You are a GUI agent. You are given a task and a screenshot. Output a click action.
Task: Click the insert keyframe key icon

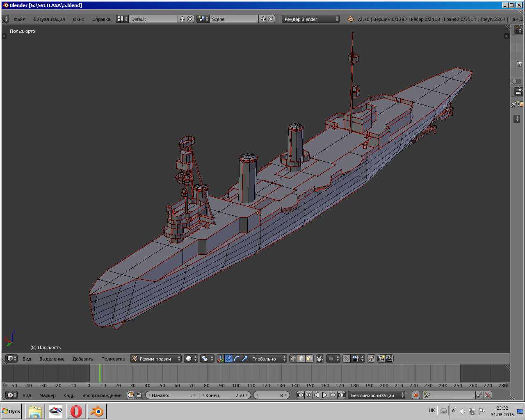point(479,395)
